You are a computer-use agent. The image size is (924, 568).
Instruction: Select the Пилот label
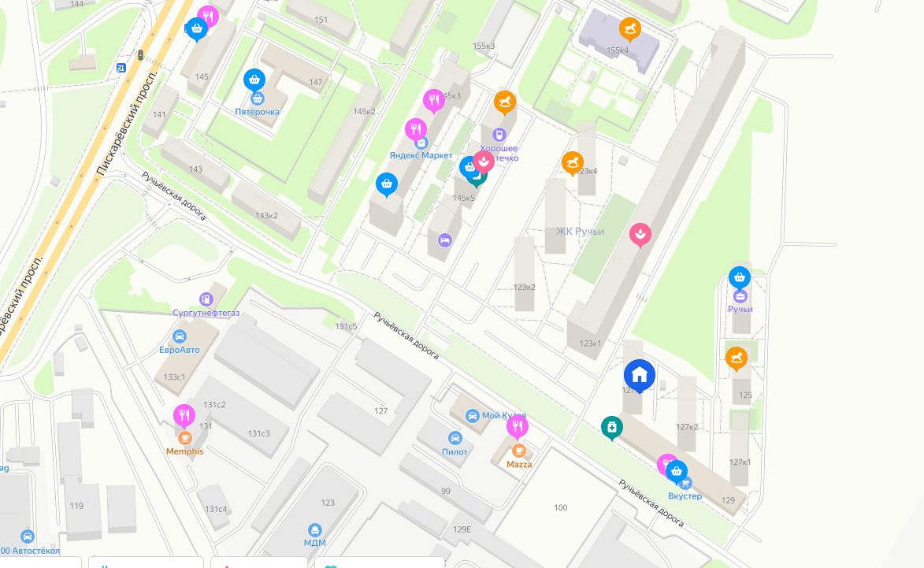(455, 452)
